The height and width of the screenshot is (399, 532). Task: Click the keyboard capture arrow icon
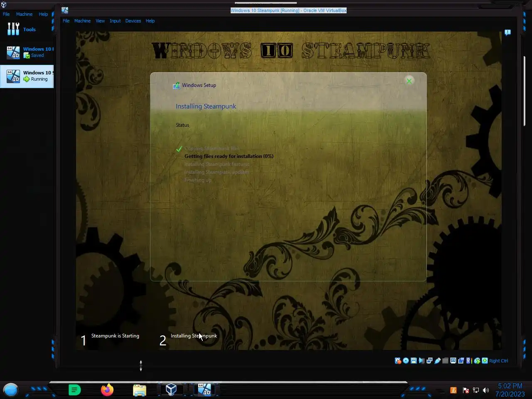(x=485, y=361)
